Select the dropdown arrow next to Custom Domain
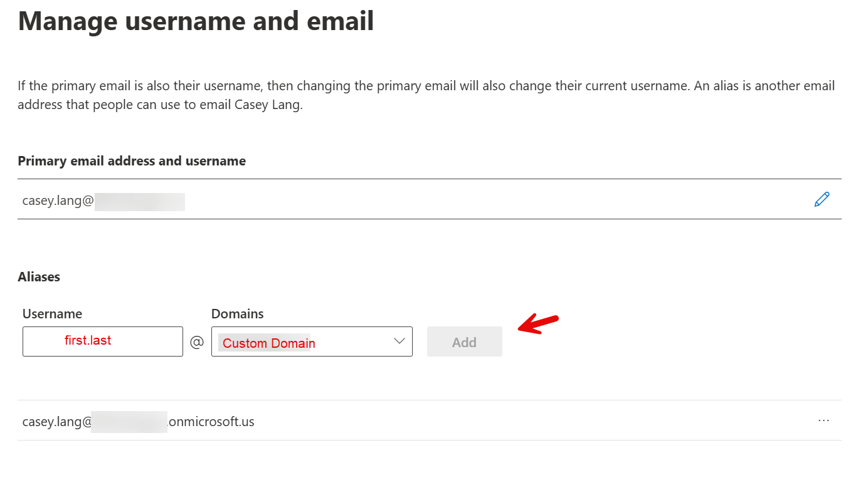 tap(400, 342)
